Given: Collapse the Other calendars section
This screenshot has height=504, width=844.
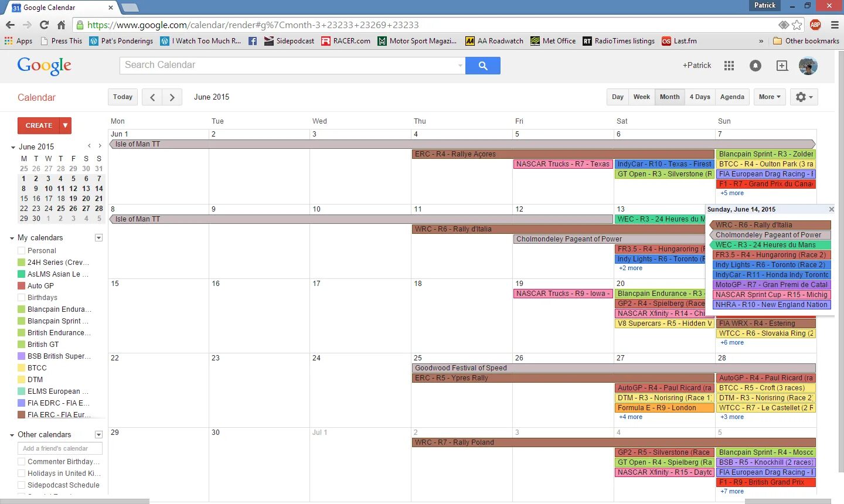Looking at the screenshot, I should click(x=12, y=435).
